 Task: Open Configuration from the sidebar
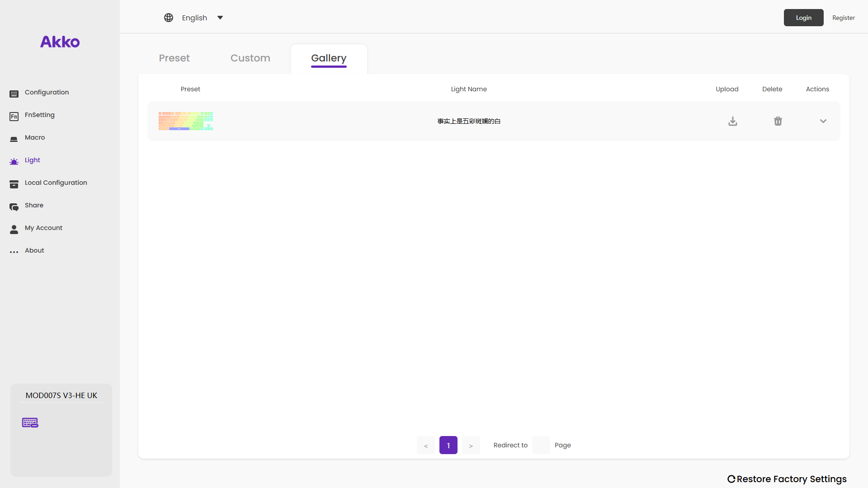coord(47,92)
